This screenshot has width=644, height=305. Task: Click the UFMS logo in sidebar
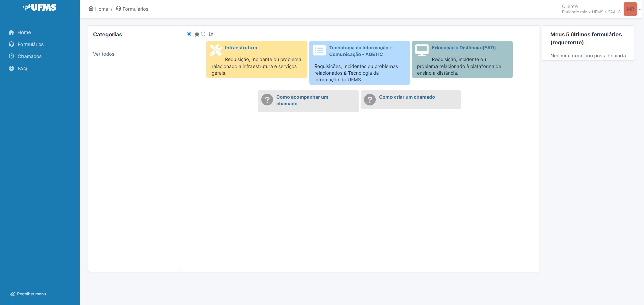[x=40, y=7]
